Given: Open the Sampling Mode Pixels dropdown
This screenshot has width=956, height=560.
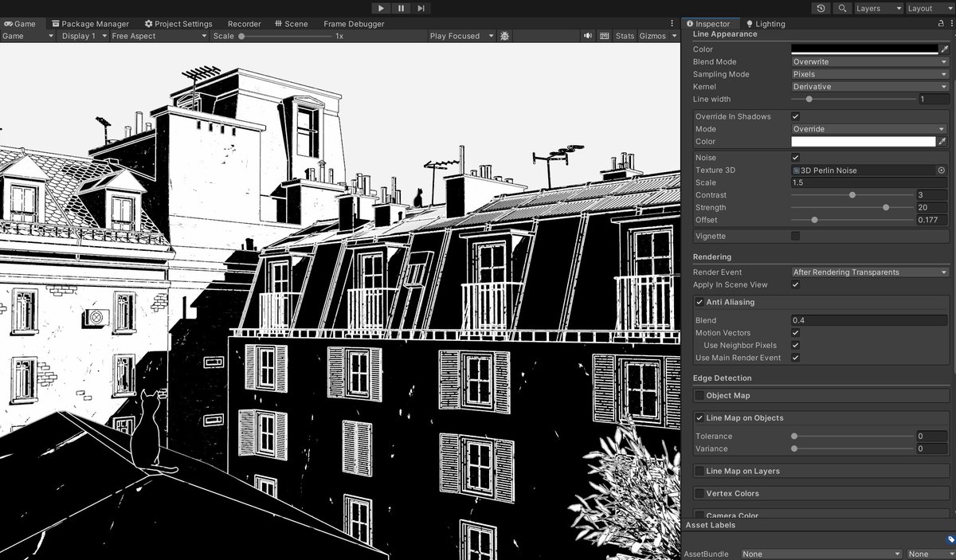Looking at the screenshot, I should coord(870,74).
